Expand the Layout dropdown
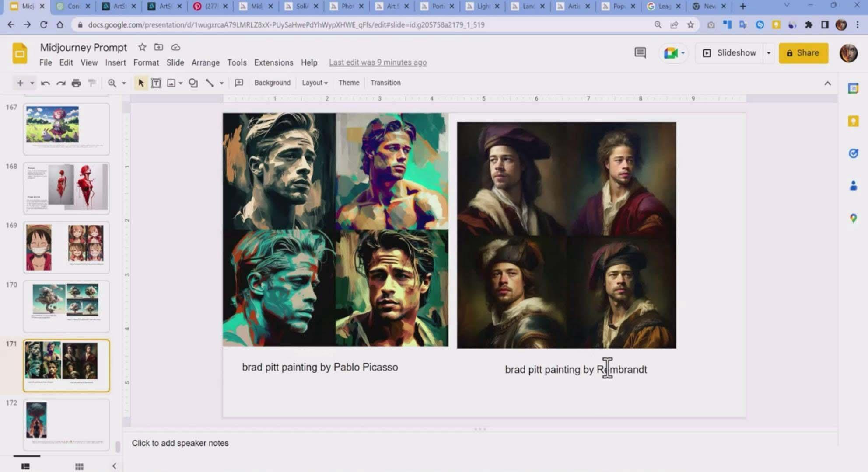The height and width of the screenshot is (472, 868). (x=314, y=83)
